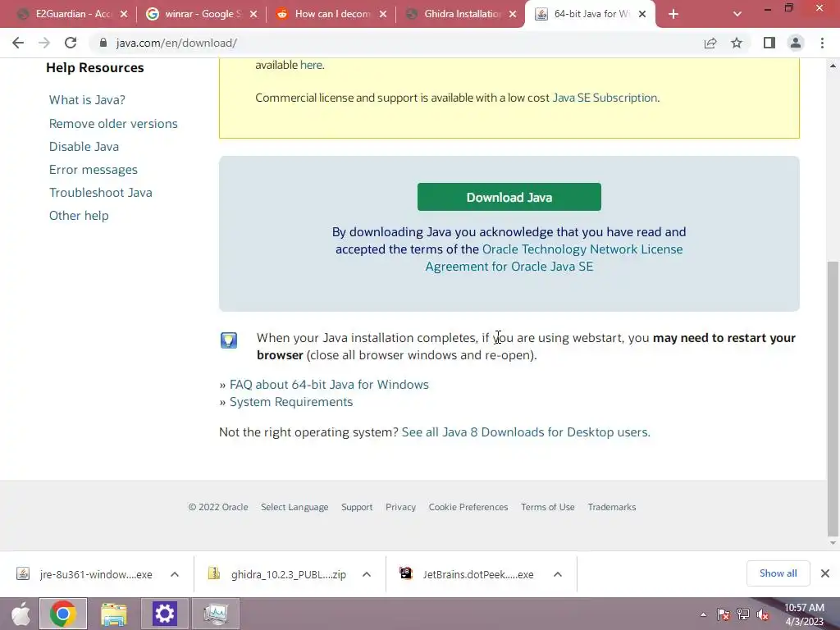This screenshot has width=840, height=630.
Task: Click the site lock icon in address bar
Action: tap(103, 43)
